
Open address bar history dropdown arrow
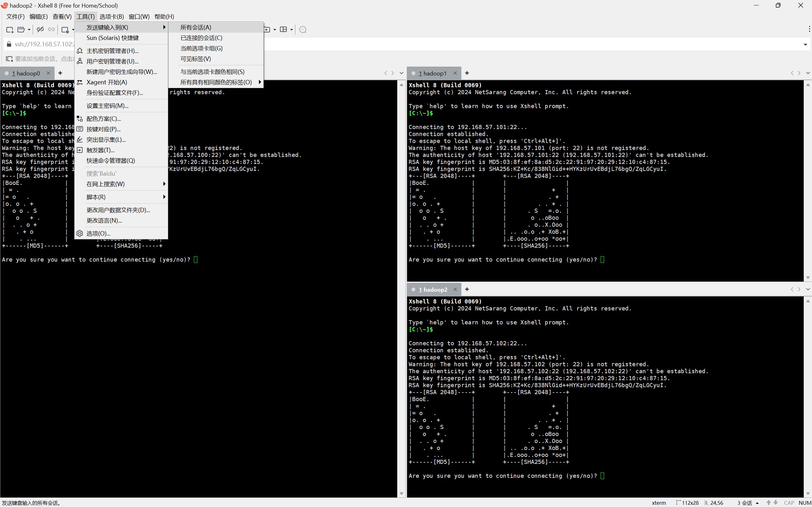pyautogui.click(x=805, y=44)
